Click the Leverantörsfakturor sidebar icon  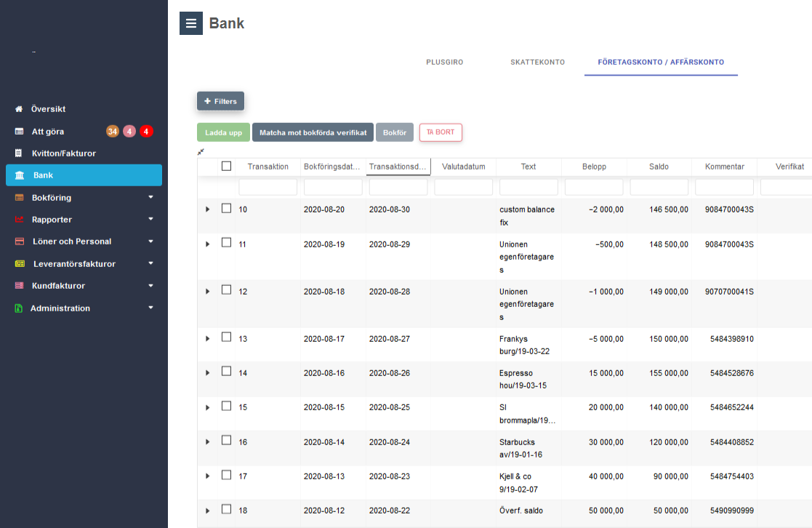click(x=20, y=264)
